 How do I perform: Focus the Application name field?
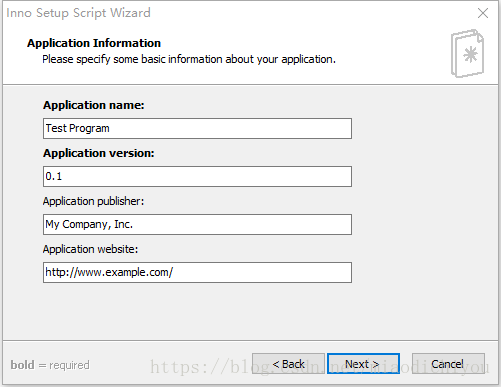tap(197, 128)
